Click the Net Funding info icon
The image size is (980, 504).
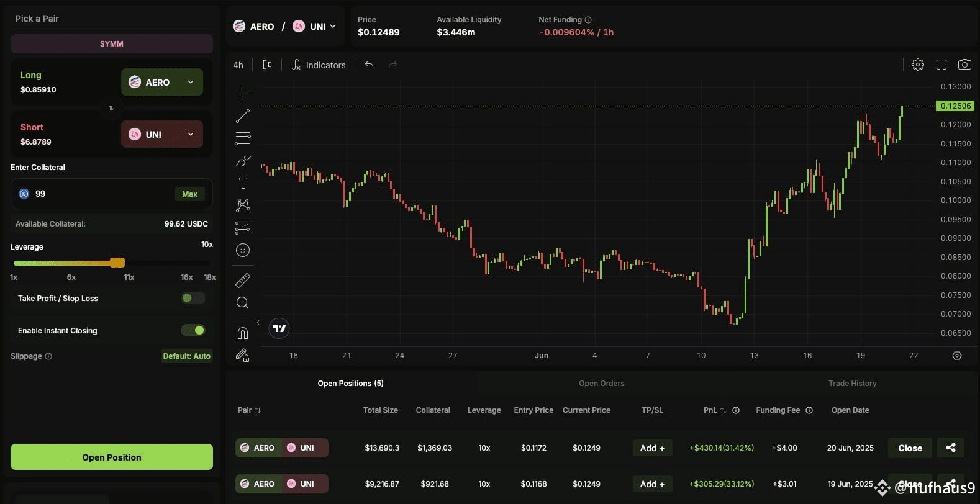(x=588, y=20)
